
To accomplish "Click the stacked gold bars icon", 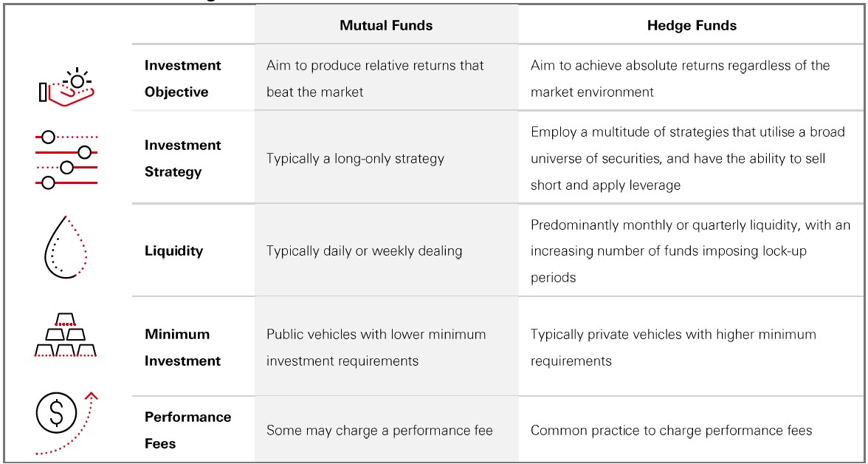I will pyautogui.click(x=66, y=335).
